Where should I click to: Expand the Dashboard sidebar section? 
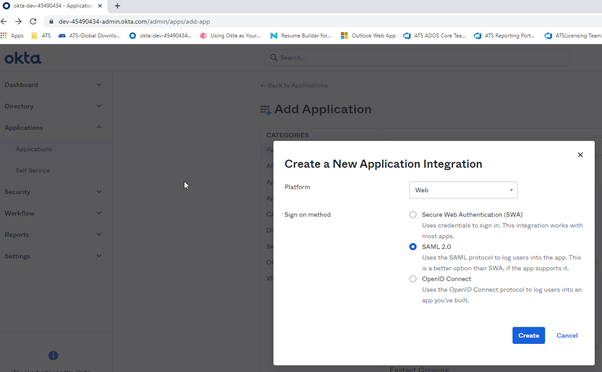tap(53, 85)
